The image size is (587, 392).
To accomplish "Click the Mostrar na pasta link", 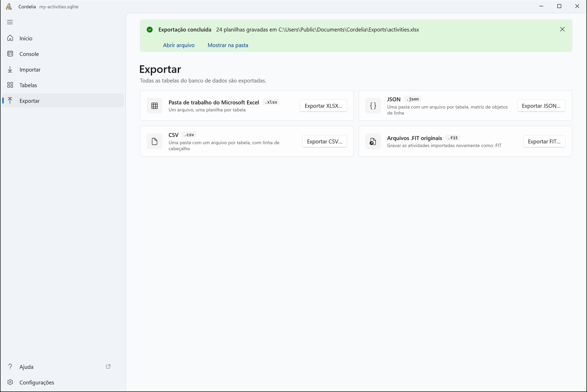I will (228, 45).
